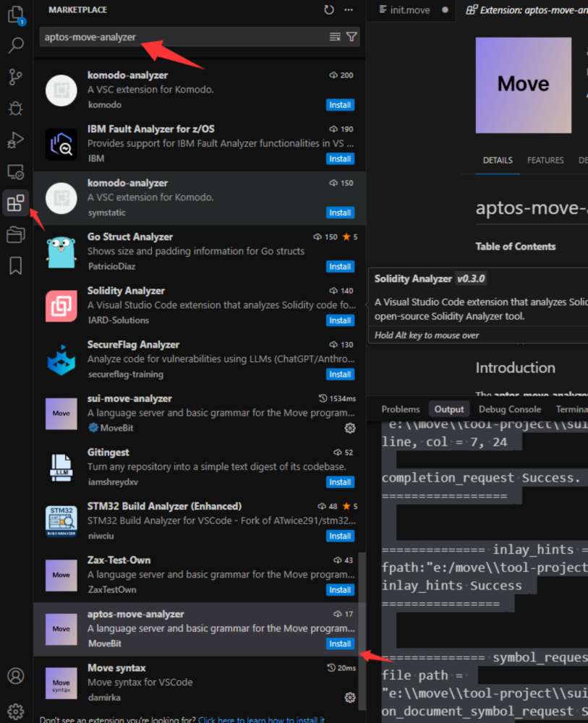Open the FEATURES tab of the extension
Viewport: 588px width, 723px height.
(545, 161)
